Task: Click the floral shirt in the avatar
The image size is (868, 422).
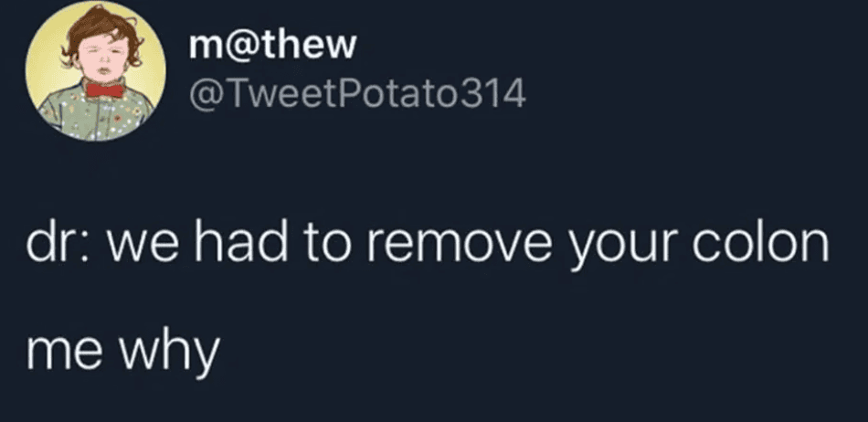Action: (x=96, y=114)
